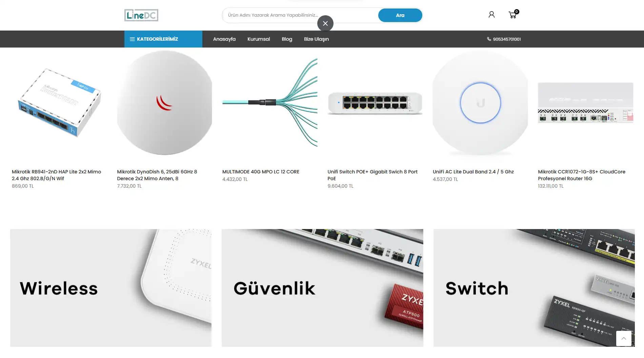Screen dimensions: 644x358
Task: Open the shopping cart icon
Action: coord(513,14)
